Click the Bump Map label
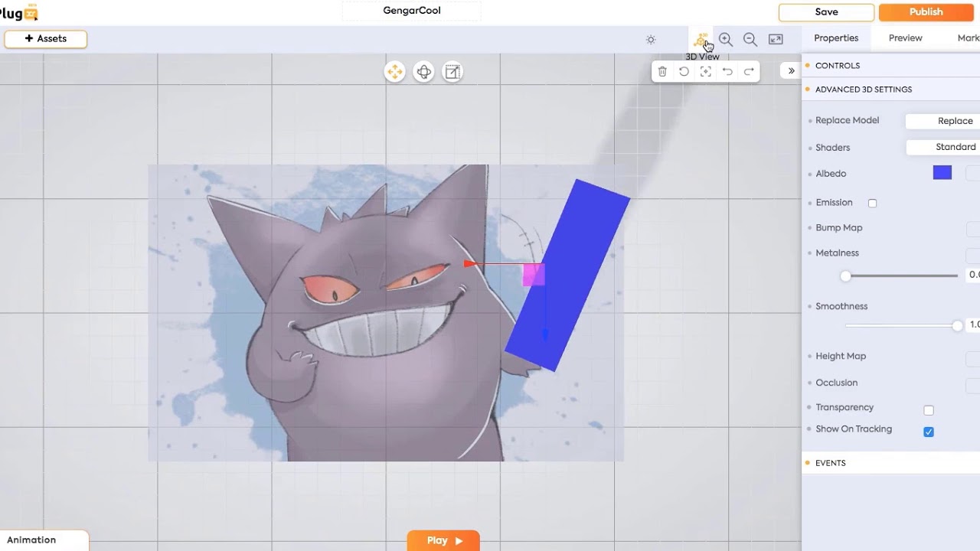 coord(838,228)
